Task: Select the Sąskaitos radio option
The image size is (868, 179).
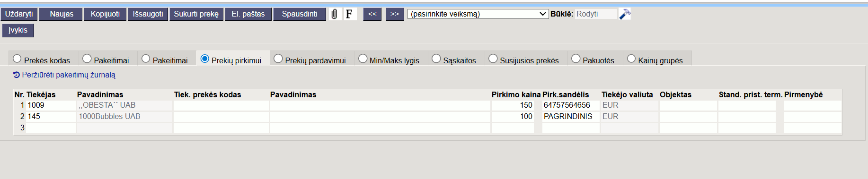Action: pos(436,59)
